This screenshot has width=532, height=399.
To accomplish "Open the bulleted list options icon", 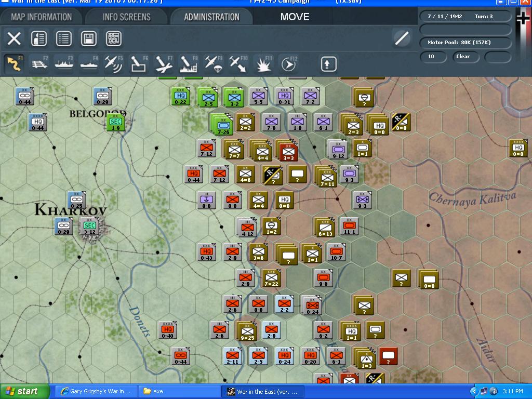I will coord(64,38).
